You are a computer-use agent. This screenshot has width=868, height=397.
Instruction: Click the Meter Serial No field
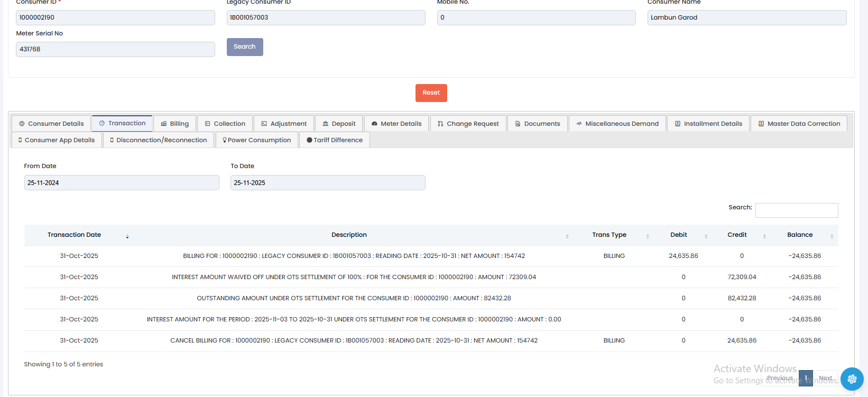(115, 49)
